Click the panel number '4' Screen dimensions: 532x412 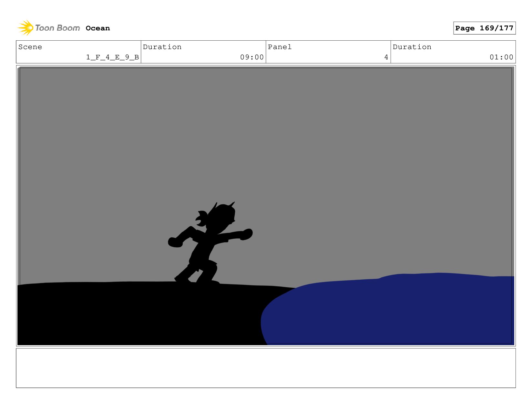(x=386, y=57)
